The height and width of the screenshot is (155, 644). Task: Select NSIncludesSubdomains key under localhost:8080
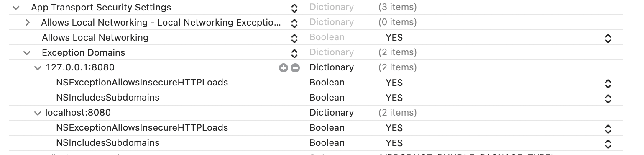point(108,143)
